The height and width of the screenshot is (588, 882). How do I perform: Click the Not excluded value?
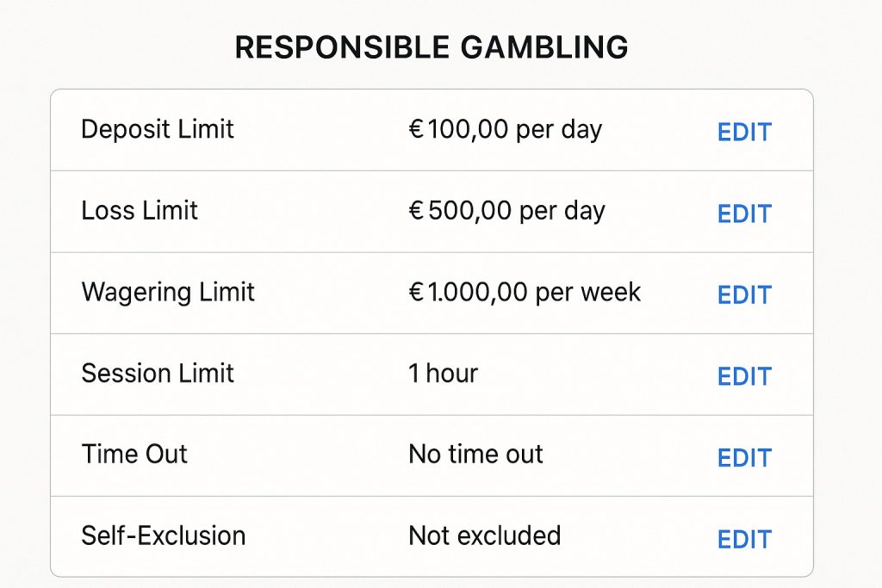[x=483, y=535]
